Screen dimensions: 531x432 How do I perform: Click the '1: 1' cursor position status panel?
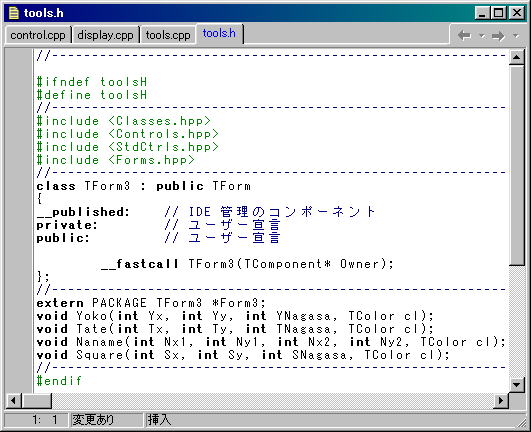pyautogui.click(x=37, y=420)
